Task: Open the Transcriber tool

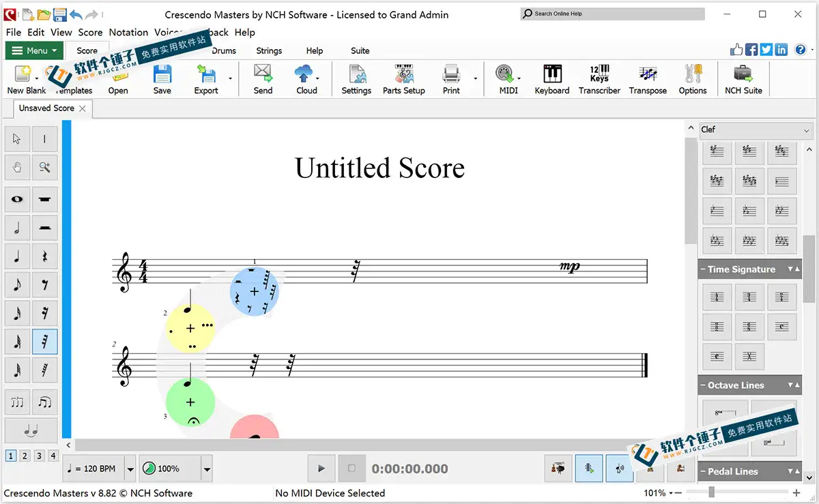Action: 599,78
